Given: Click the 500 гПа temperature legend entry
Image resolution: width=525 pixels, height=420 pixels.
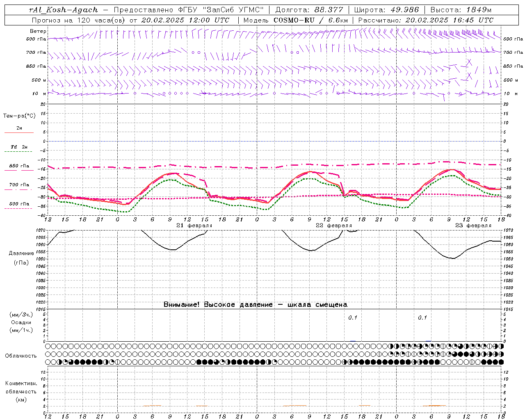Looking at the screenshot, I should point(19,204).
